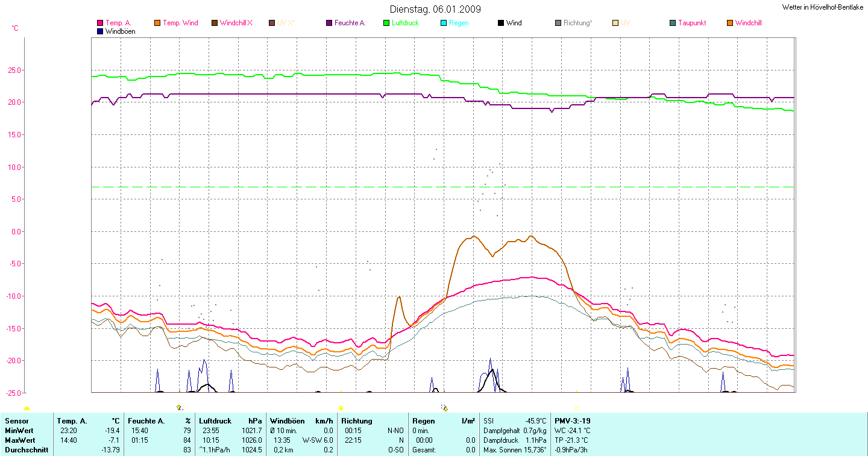Click the brown Windchill X legend square
Image resolution: width=868 pixels, height=456 pixels.
[215, 23]
